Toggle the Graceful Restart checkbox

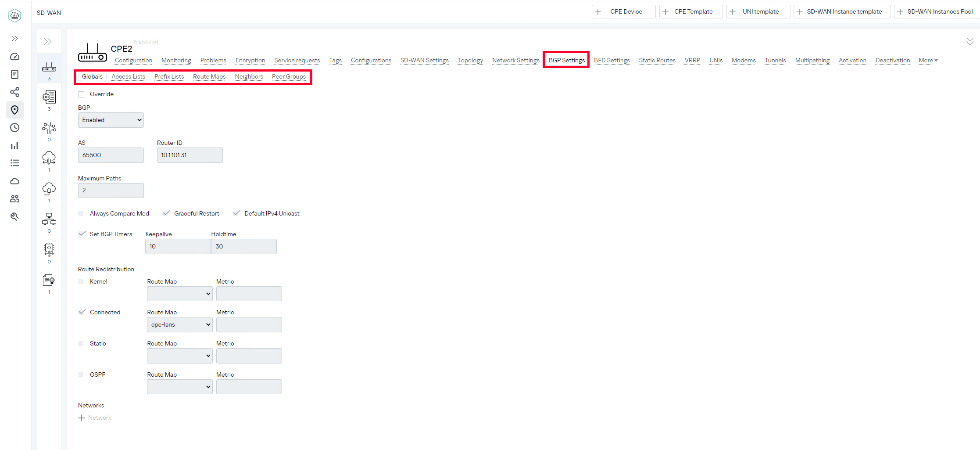[166, 213]
